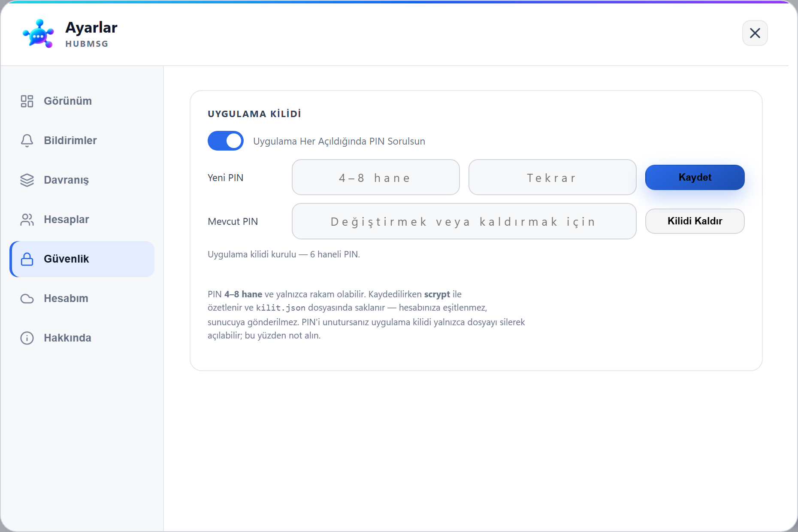Open the Görünüm settings tab

point(82,101)
